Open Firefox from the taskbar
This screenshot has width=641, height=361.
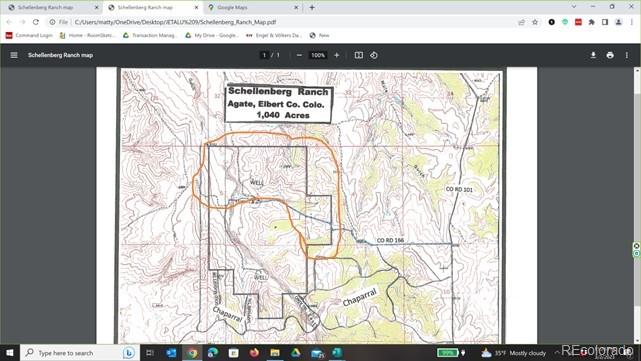coord(254,353)
